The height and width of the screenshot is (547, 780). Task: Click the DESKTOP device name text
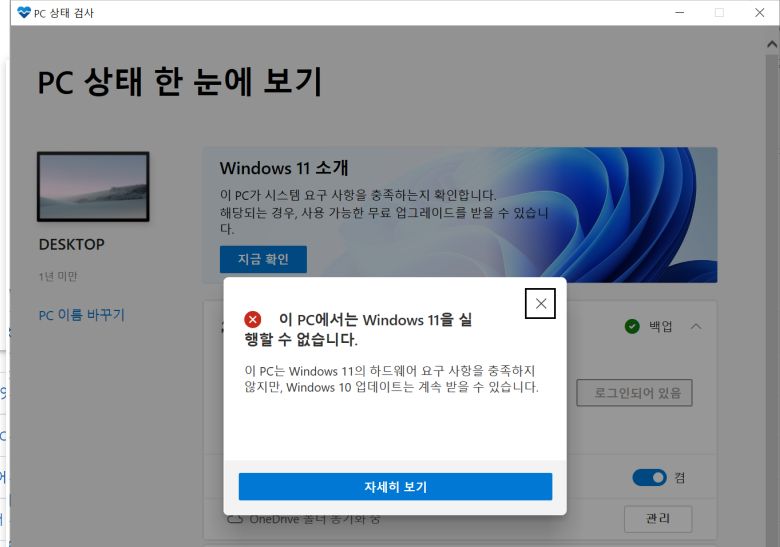[x=72, y=245]
